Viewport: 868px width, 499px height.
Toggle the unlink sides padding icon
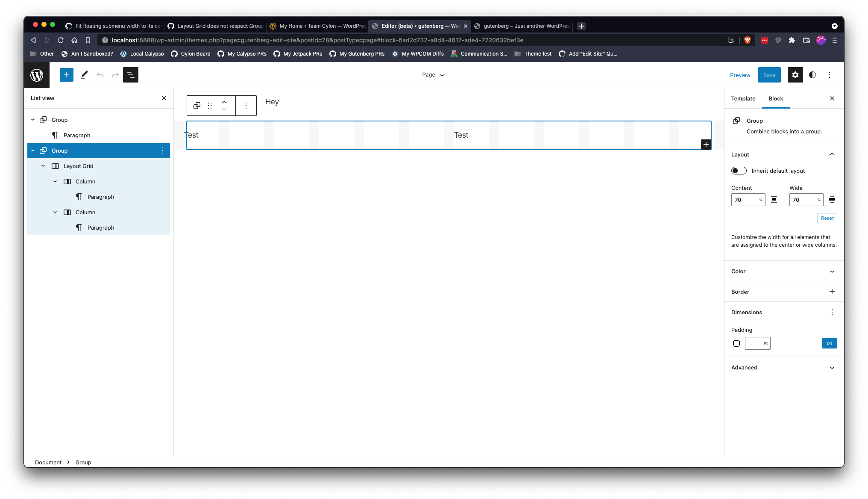tap(736, 343)
